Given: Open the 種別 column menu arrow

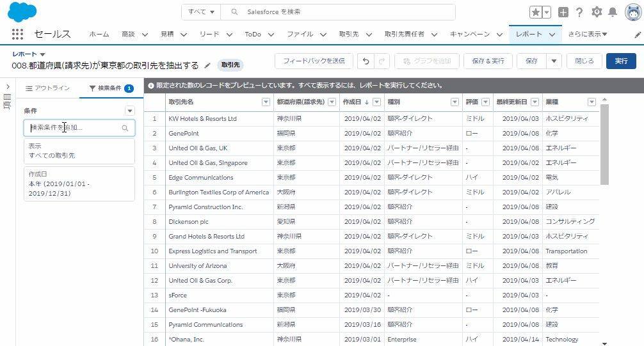Looking at the screenshot, I should (x=455, y=102).
